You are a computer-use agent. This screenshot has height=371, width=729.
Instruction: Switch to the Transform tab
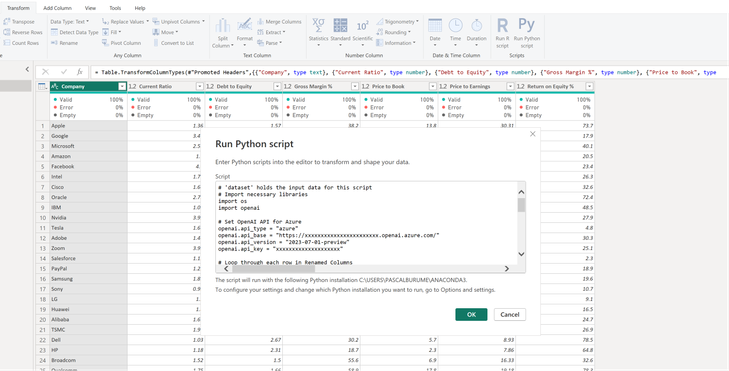pos(18,8)
